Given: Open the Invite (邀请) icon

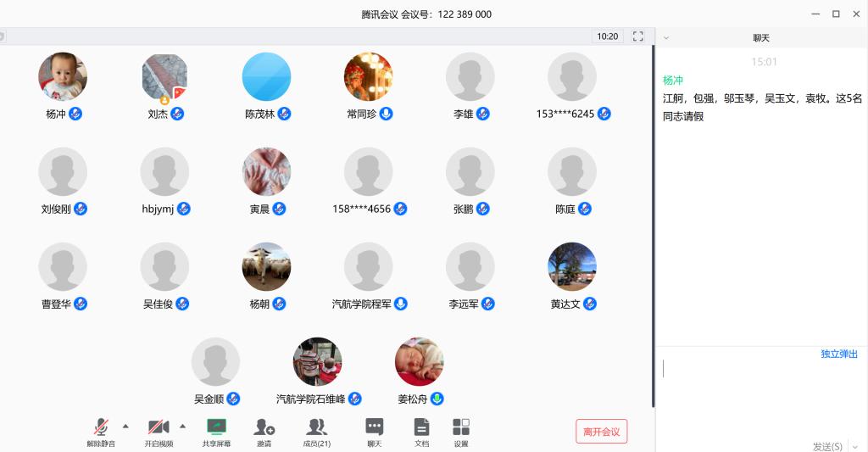Looking at the screenshot, I should tap(264, 427).
